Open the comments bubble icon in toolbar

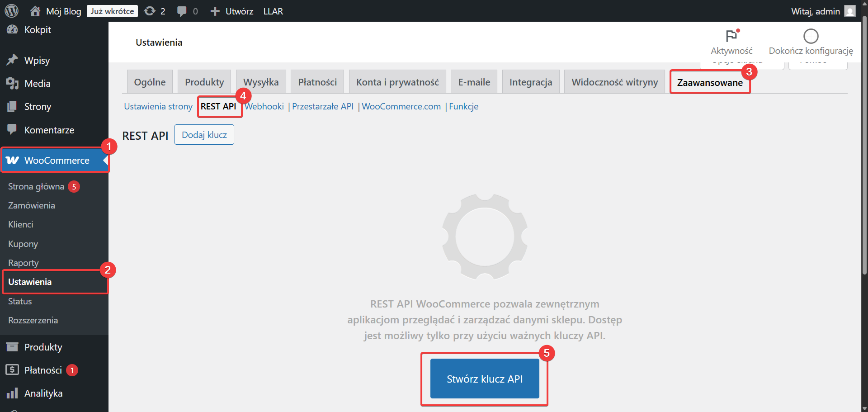[182, 11]
